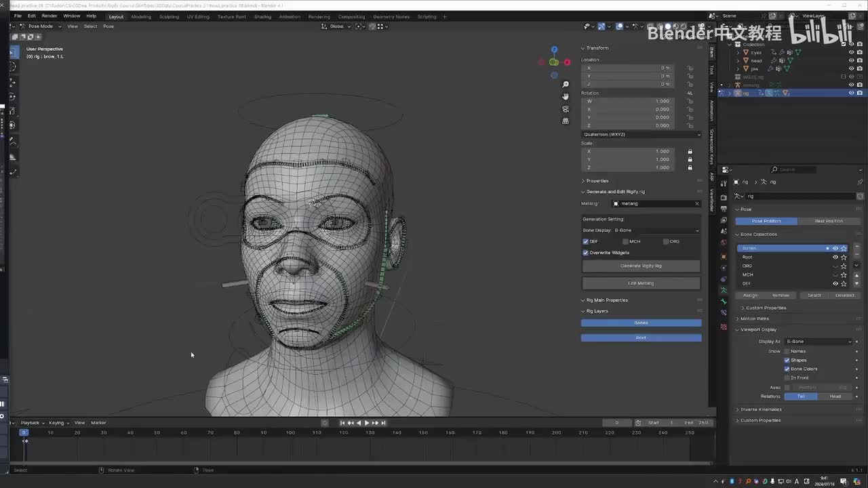The height and width of the screenshot is (488, 868).
Task: Switch perspective/orthographic grid gizmo icon
Action: click(x=566, y=121)
